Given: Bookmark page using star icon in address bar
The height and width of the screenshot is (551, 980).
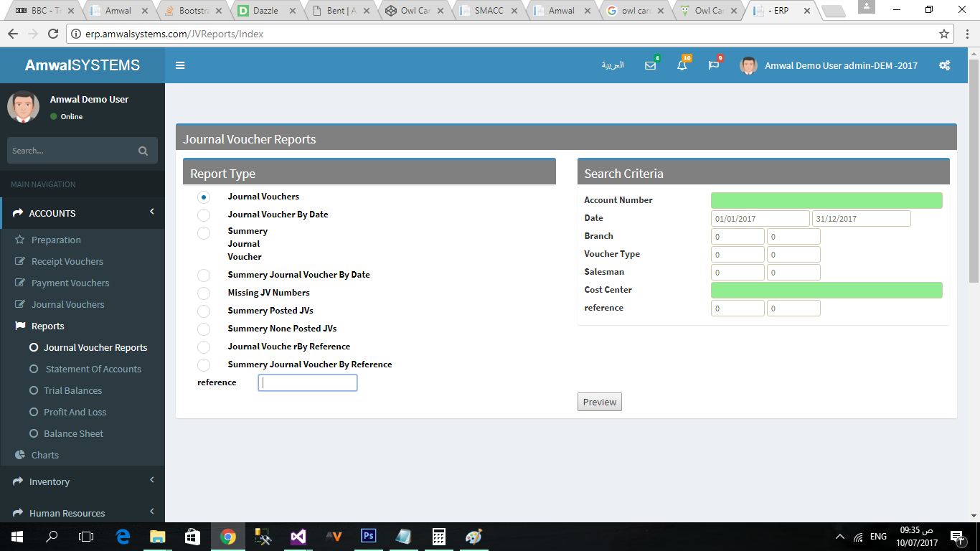Looking at the screenshot, I should point(944,34).
